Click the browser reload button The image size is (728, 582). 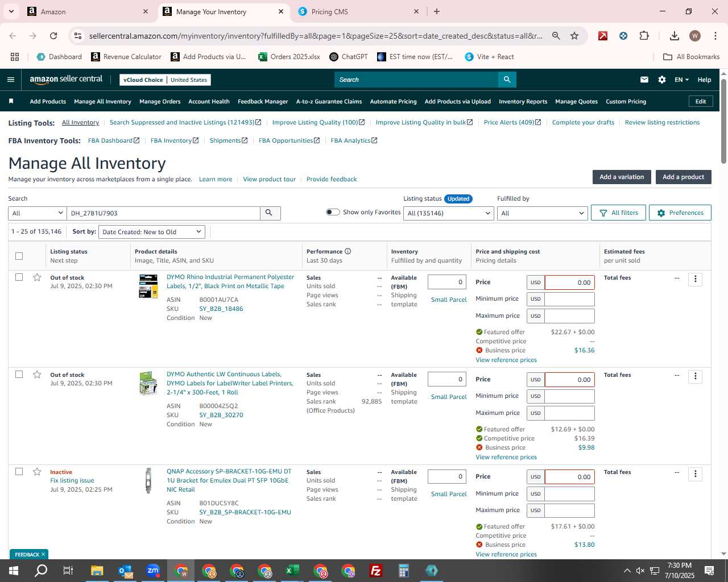pyautogui.click(x=53, y=36)
